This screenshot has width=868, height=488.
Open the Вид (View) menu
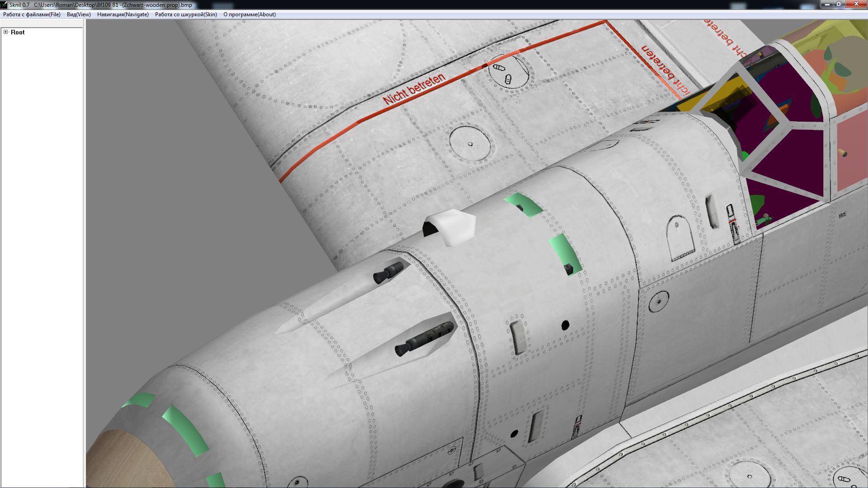(x=79, y=14)
